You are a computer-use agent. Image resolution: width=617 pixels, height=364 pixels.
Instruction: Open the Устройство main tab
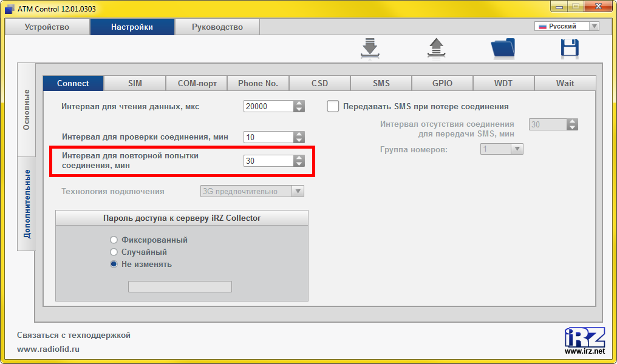coord(47,27)
